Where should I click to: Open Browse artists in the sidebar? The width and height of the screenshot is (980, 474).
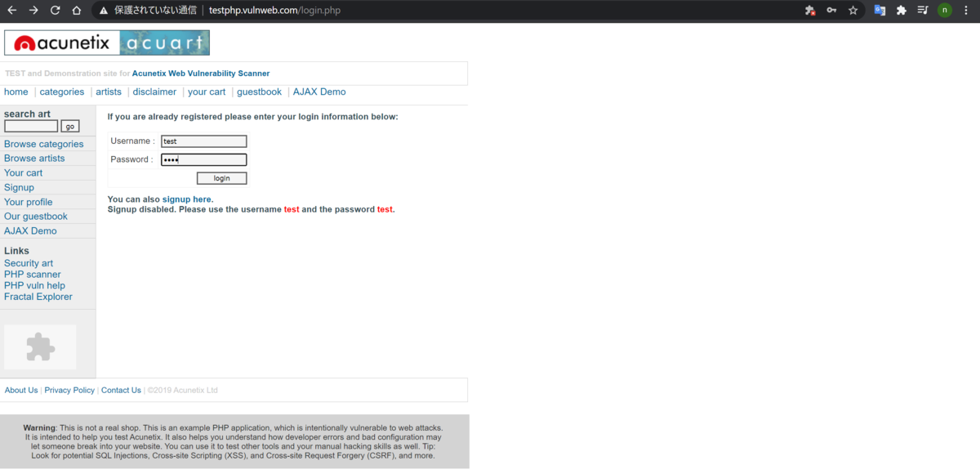click(34, 159)
